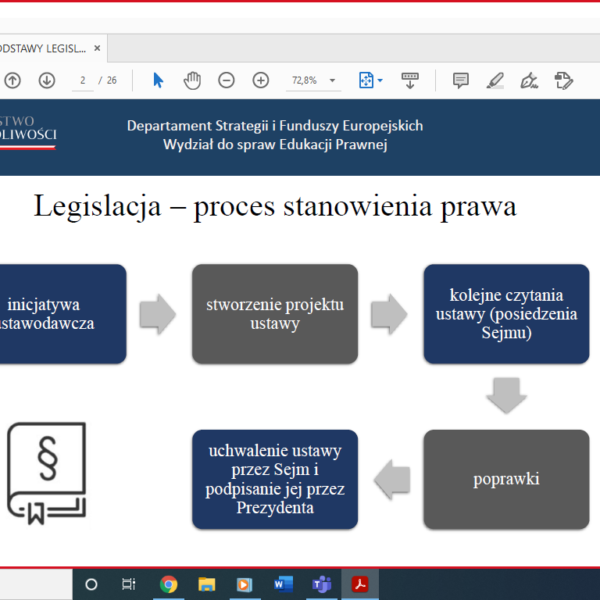600x600 pixels.
Task: Open the sign document pen tool
Action: click(529, 80)
